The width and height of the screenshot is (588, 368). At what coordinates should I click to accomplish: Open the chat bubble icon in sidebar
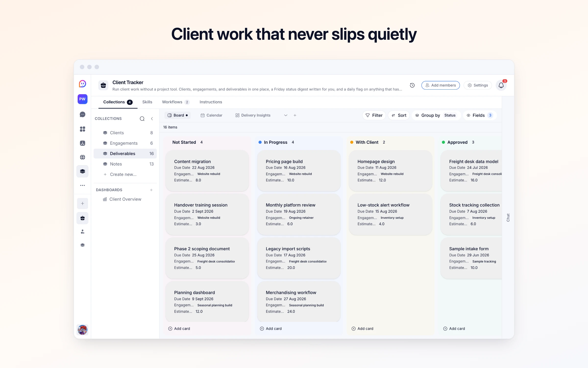click(x=83, y=115)
